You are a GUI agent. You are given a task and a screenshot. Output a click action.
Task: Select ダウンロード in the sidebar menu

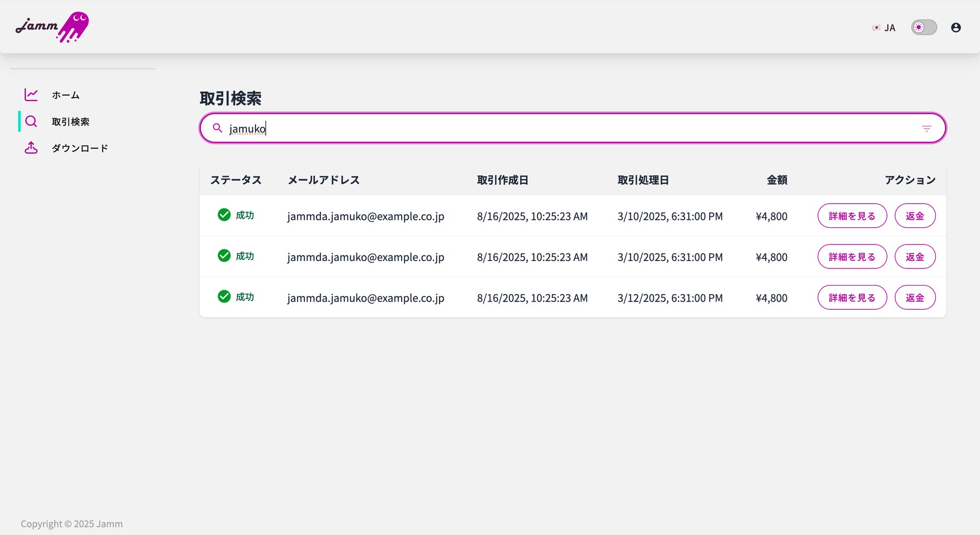(80, 148)
